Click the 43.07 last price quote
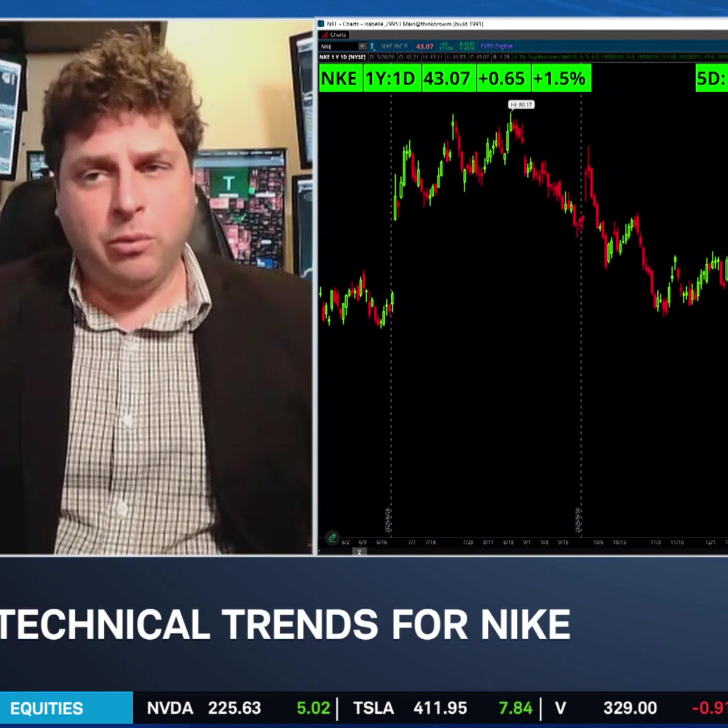Screen dimensions: 728x728 (x=425, y=46)
